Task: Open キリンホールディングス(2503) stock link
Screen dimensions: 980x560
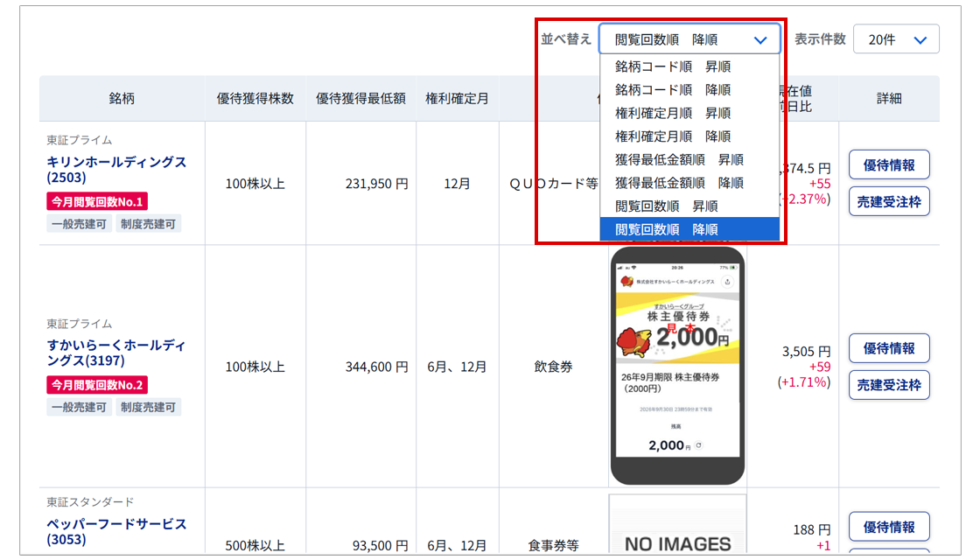Action: click(116, 170)
